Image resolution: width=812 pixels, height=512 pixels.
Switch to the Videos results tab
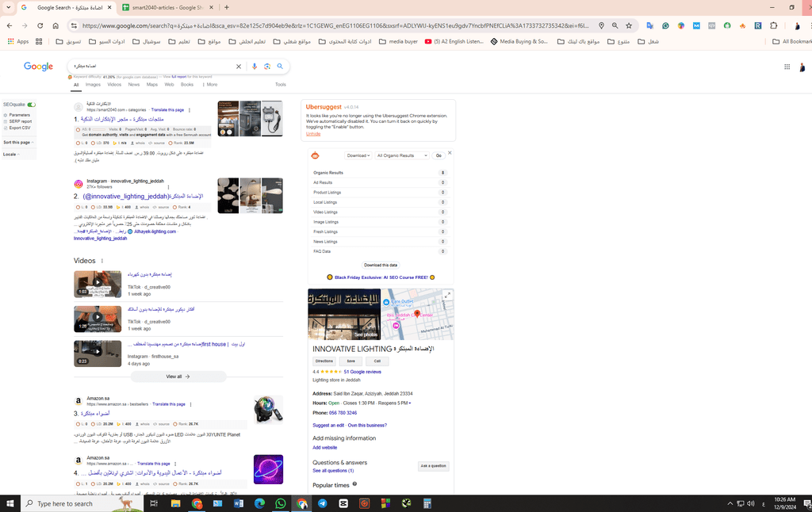(x=114, y=84)
